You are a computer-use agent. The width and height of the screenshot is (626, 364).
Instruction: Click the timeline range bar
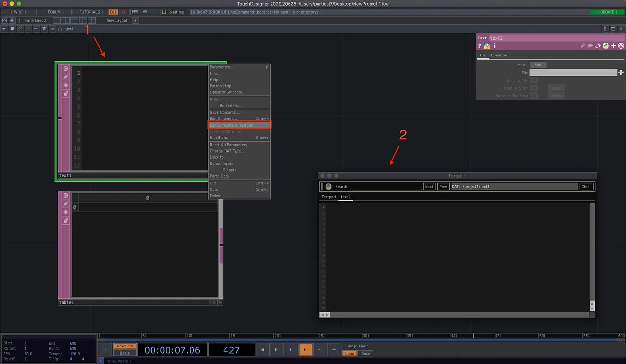362,340
